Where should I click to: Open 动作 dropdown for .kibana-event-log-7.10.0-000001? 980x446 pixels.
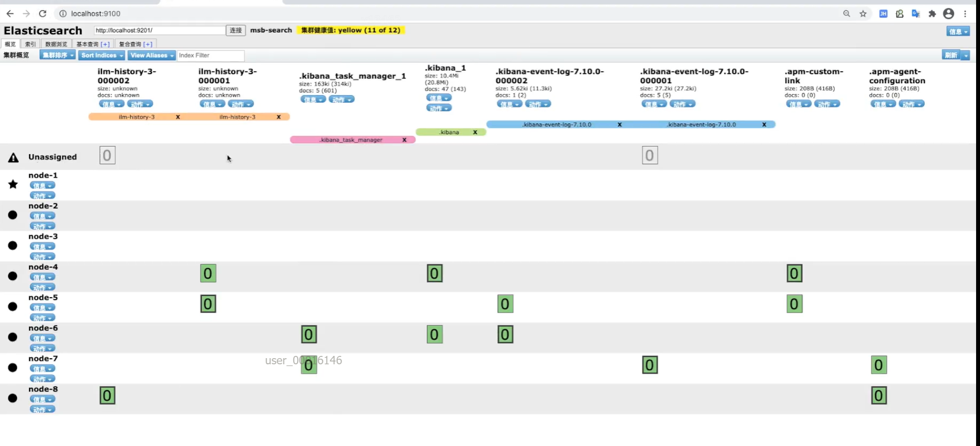pyautogui.click(x=682, y=104)
